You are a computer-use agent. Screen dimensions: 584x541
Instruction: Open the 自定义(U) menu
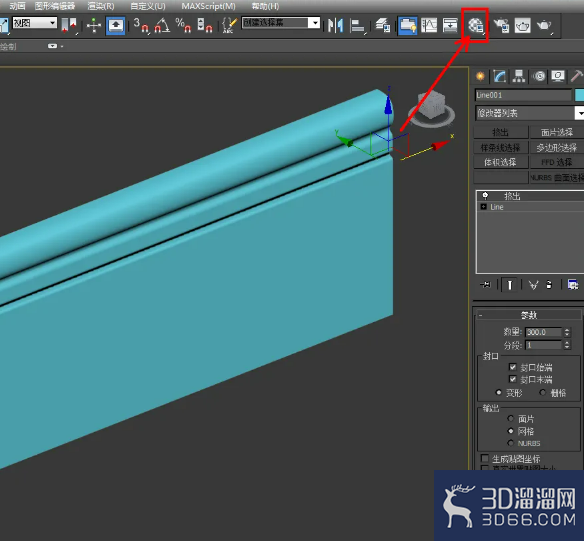(148, 6)
